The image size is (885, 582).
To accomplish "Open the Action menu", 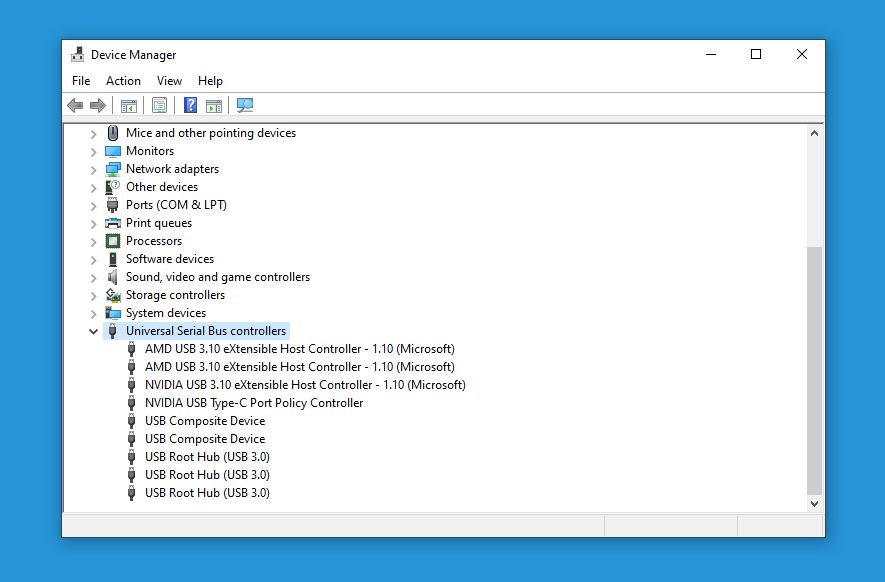I will (x=124, y=81).
